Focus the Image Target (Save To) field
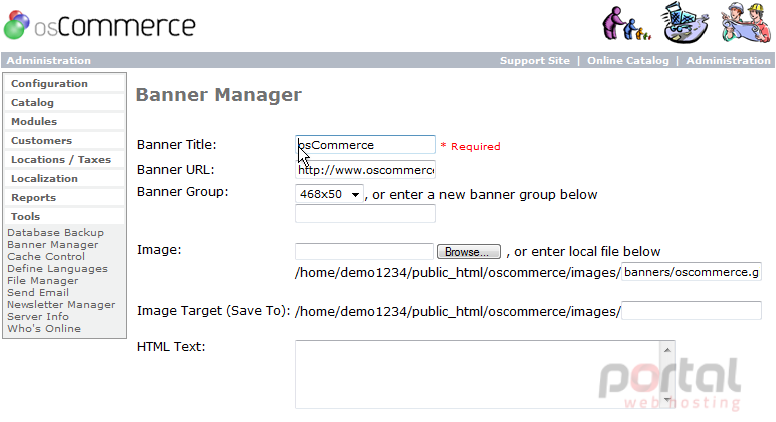Image resolution: width=776 pixels, height=422 pixels. click(691, 311)
